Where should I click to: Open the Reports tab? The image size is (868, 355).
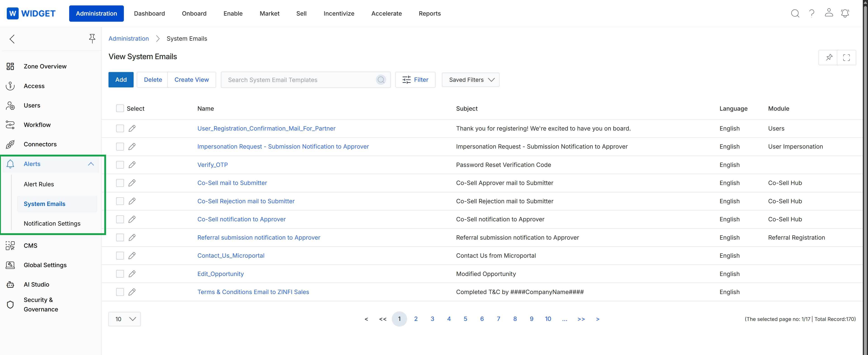[x=430, y=14]
